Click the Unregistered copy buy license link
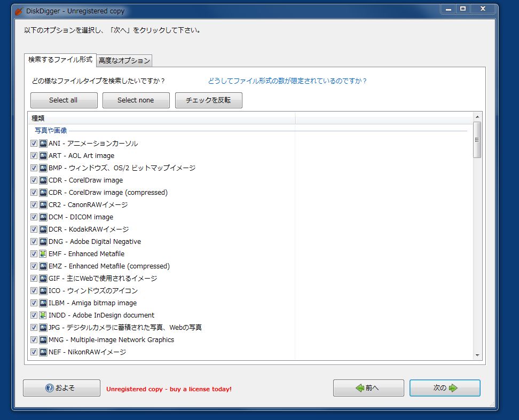The width and height of the screenshot is (519, 420). [169, 389]
